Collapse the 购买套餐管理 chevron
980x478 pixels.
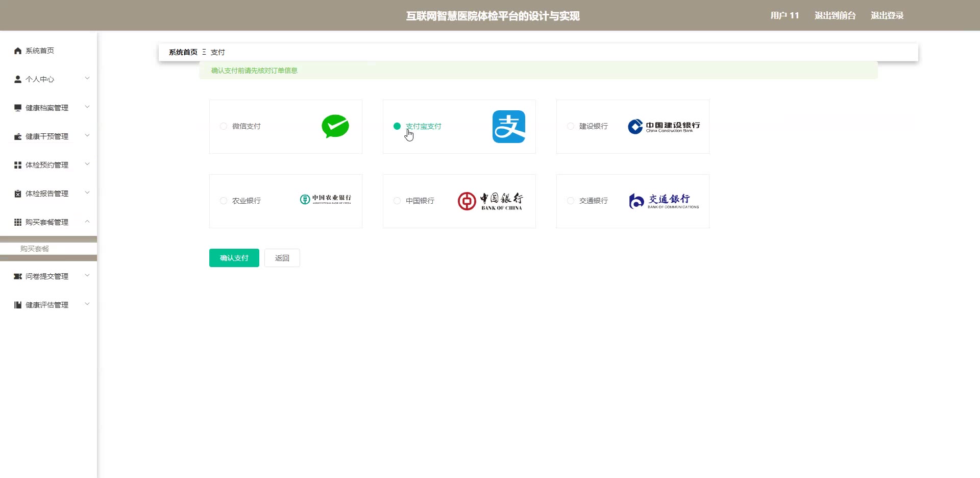tap(87, 221)
